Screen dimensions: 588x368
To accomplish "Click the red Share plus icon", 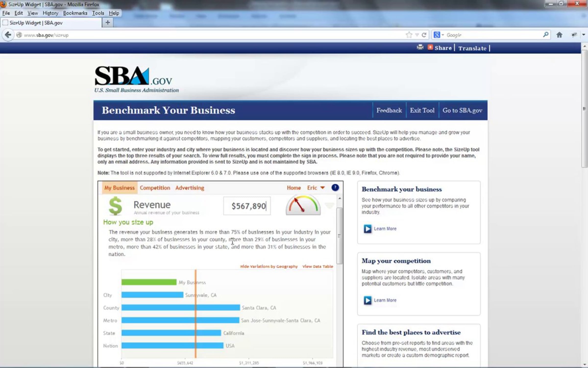I will [x=430, y=47].
